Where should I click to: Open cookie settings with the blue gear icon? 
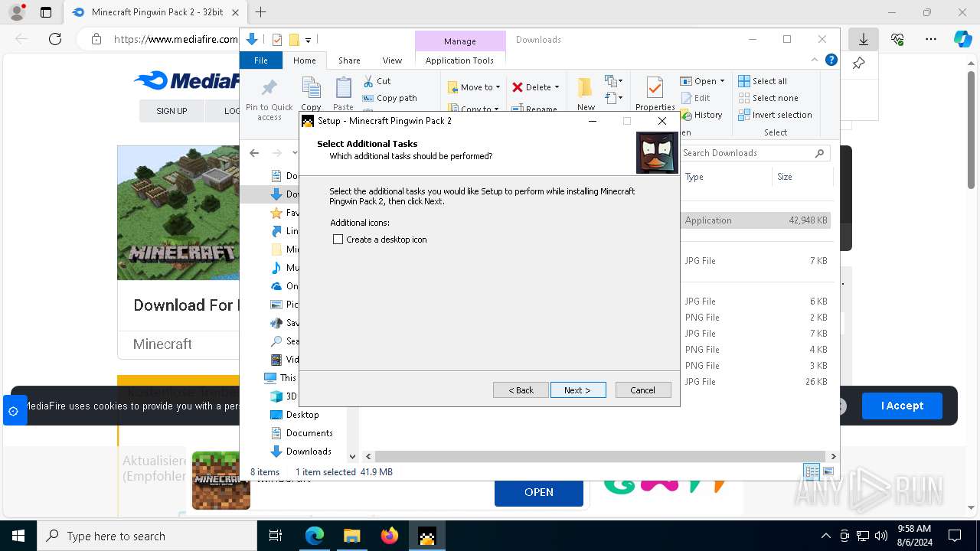pos(14,411)
